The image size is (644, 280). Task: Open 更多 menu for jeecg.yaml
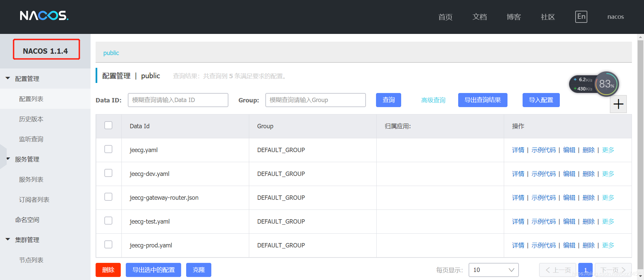(x=608, y=150)
